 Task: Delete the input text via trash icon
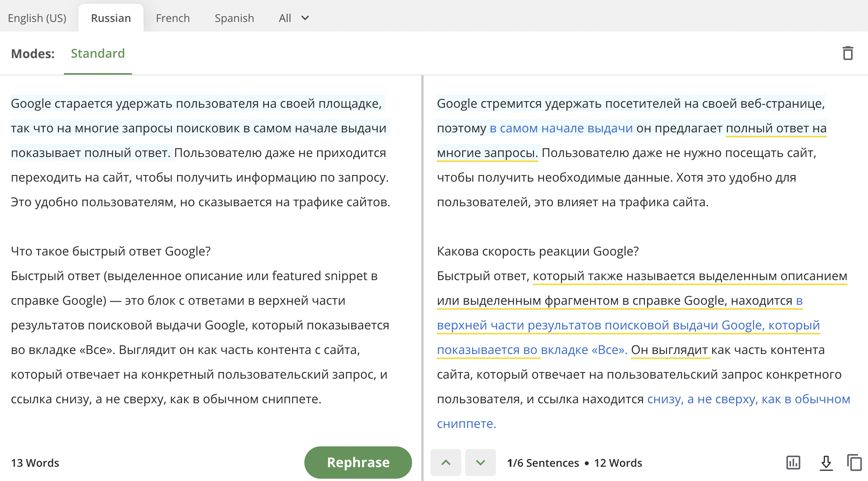pyautogui.click(x=848, y=53)
